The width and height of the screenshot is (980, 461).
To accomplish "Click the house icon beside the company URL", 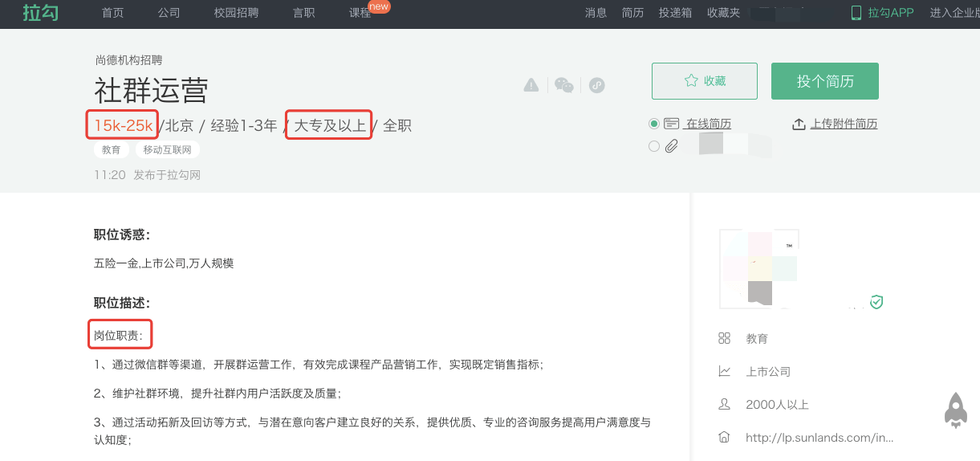I will click(x=724, y=438).
